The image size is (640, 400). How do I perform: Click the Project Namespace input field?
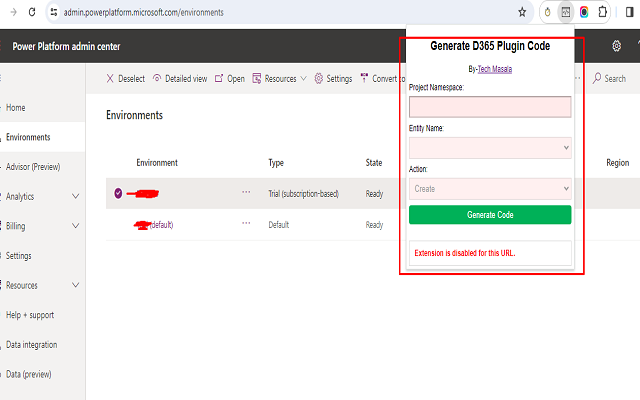(x=490, y=107)
